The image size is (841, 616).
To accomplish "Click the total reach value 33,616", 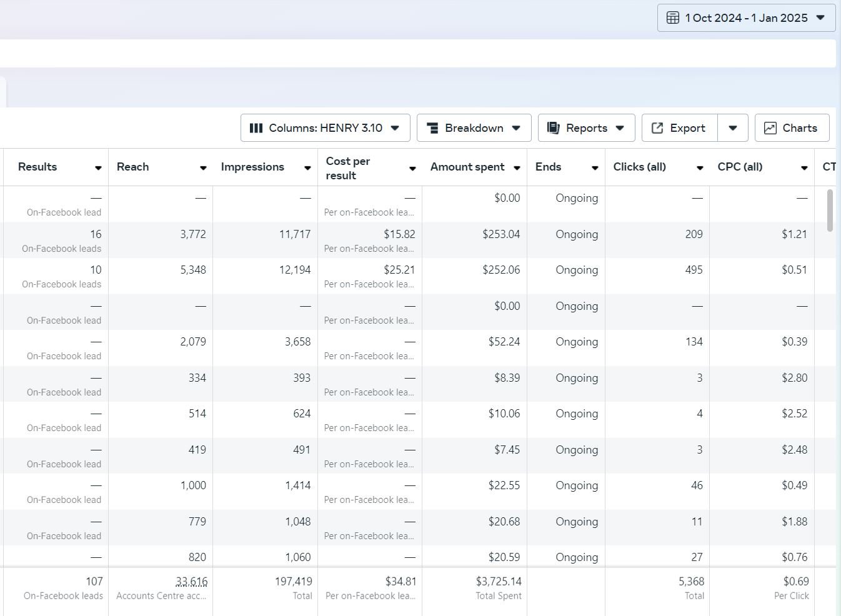I will 191,582.
